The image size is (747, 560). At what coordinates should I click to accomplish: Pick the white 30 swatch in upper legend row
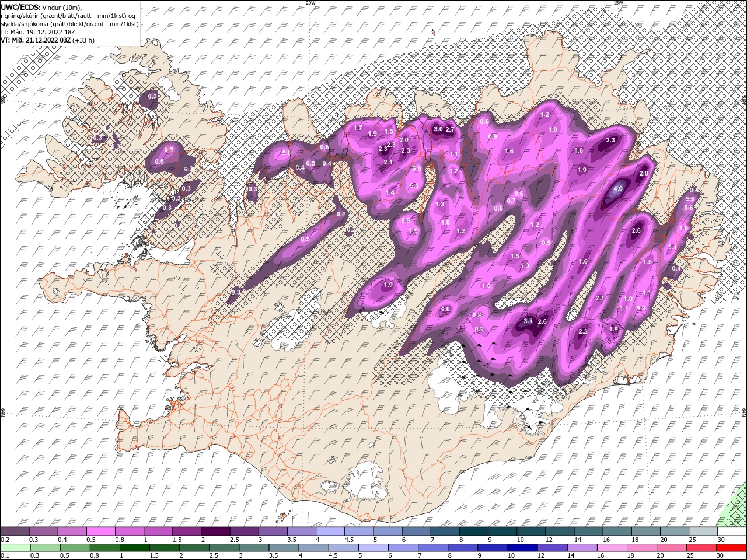coord(731,531)
